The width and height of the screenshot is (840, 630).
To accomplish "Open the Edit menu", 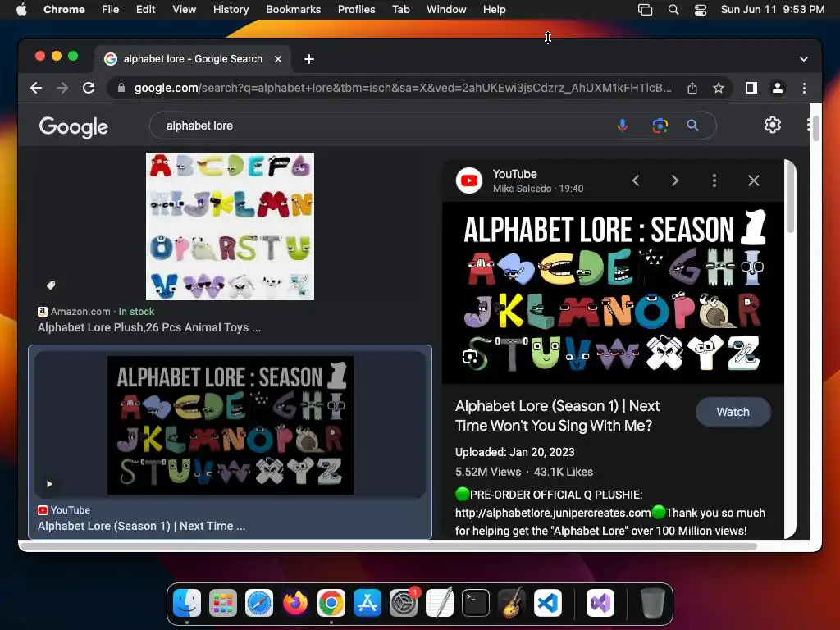I will (146, 9).
